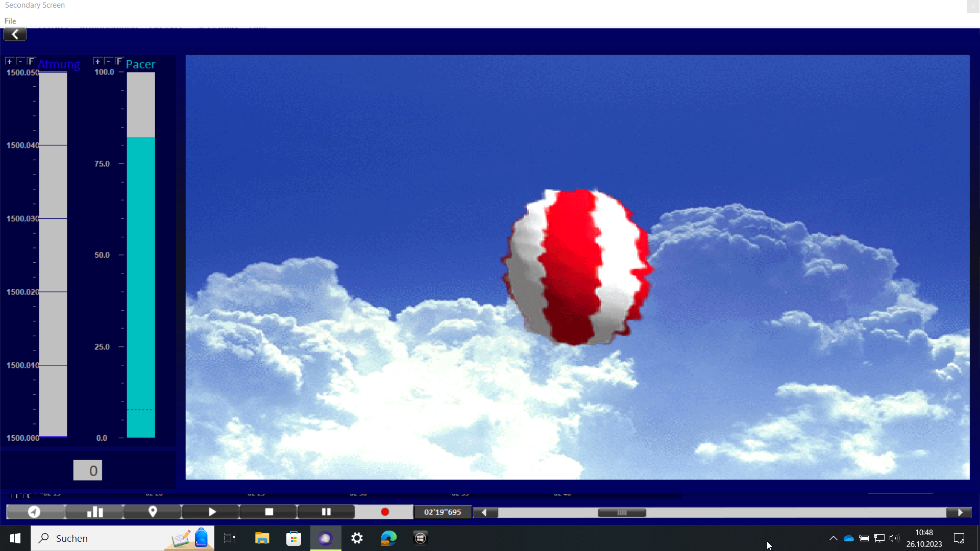980x551 pixels.
Task: Toggle the red record button
Action: [385, 512]
